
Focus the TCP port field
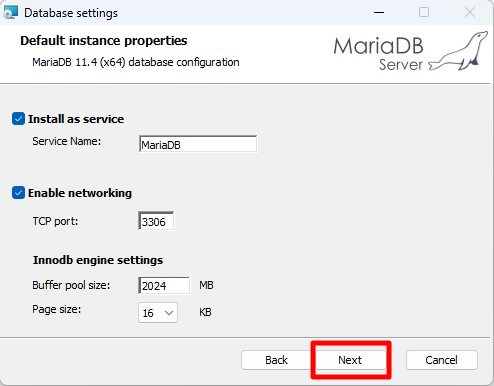(x=156, y=221)
